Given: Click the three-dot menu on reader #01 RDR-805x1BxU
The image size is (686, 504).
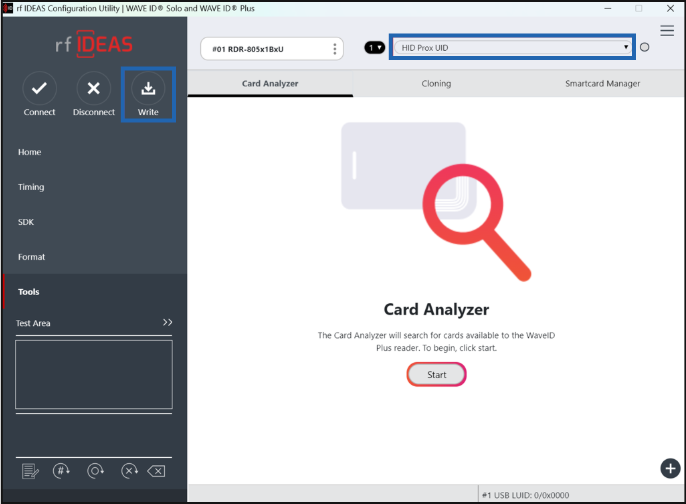Looking at the screenshot, I should coord(335,49).
